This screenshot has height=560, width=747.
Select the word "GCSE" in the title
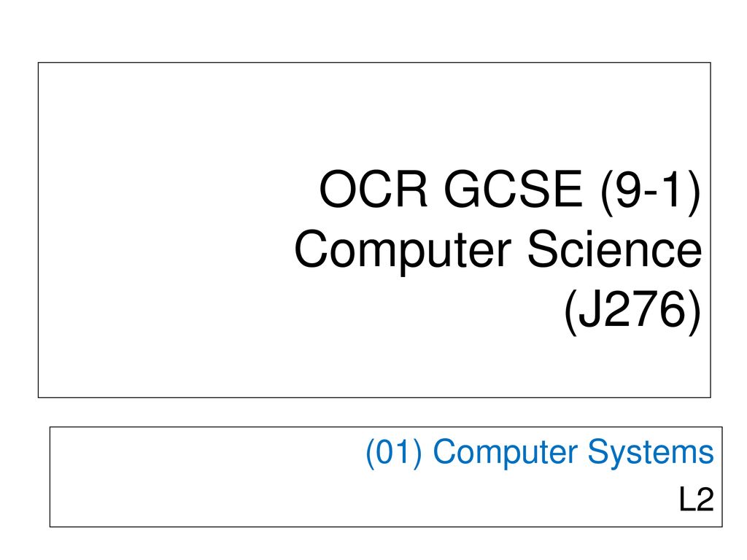click(514, 189)
